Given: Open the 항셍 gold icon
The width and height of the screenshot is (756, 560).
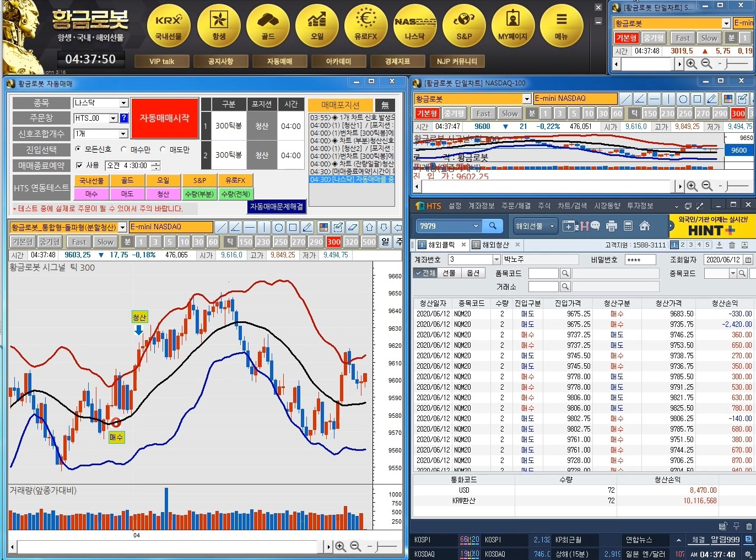Looking at the screenshot, I should coord(219,26).
